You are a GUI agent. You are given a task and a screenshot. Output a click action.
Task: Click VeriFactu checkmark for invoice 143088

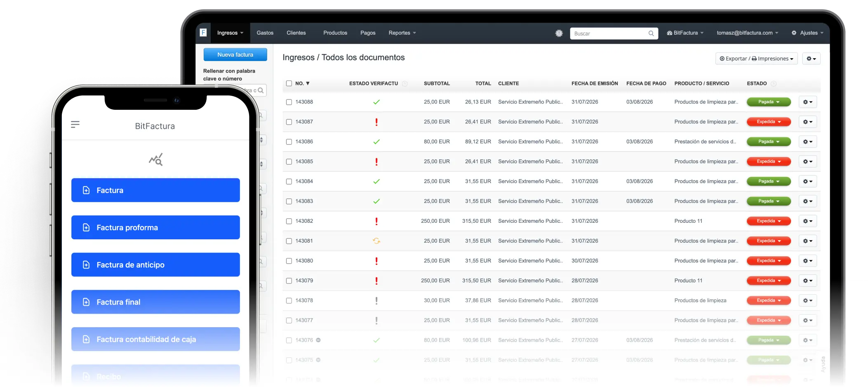(376, 102)
